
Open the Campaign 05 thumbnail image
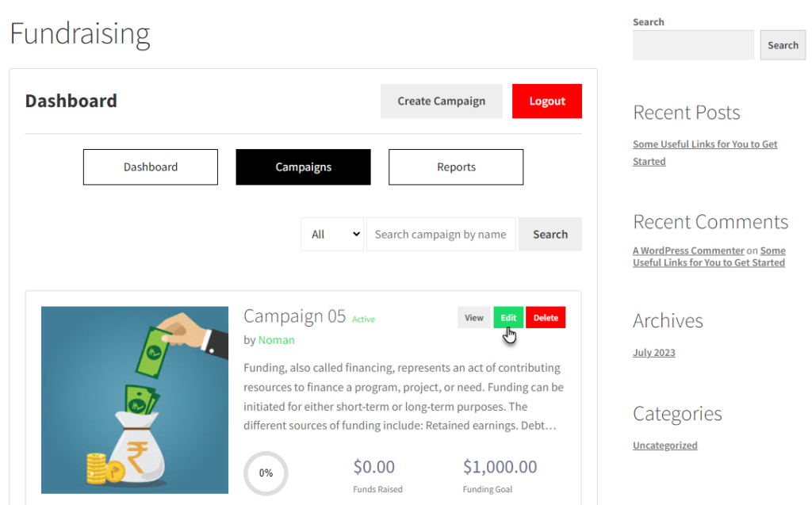coord(135,400)
